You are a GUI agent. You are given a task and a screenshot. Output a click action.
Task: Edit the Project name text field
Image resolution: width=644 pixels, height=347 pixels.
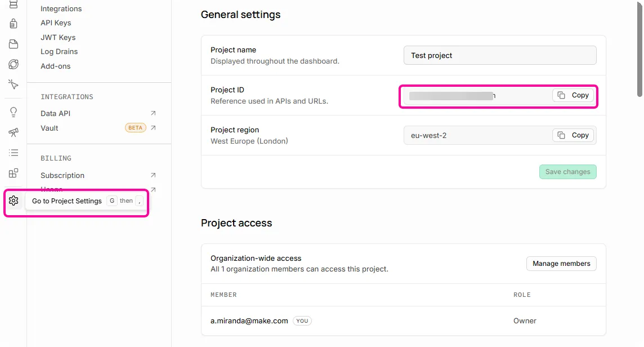(x=500, y=55)
